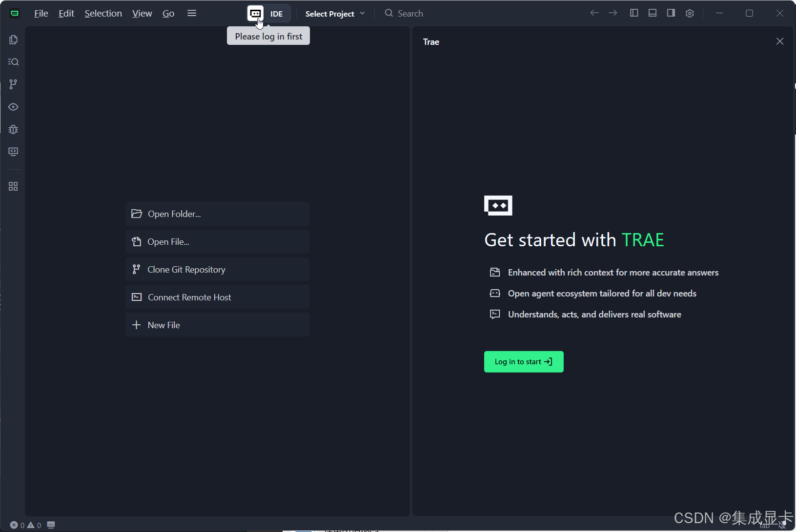Open the Selection menu
Viewport: 796px width, 532px height.
click(103, 14)
